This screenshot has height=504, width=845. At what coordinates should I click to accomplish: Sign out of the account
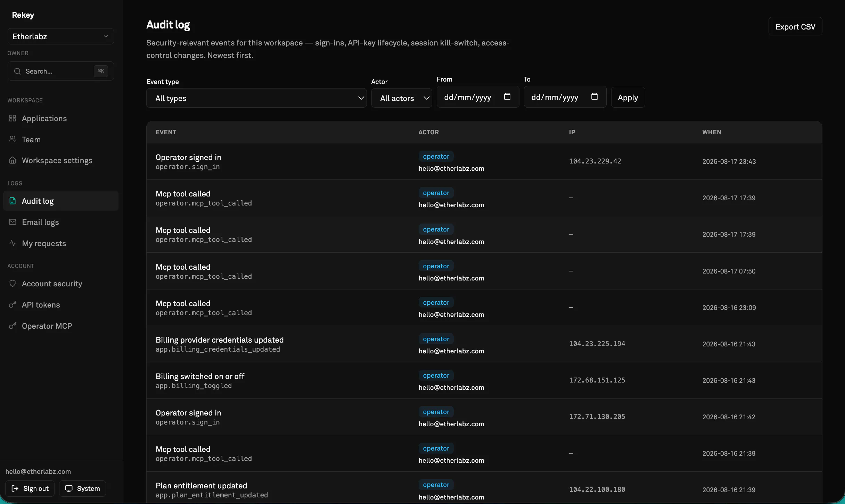30,488
